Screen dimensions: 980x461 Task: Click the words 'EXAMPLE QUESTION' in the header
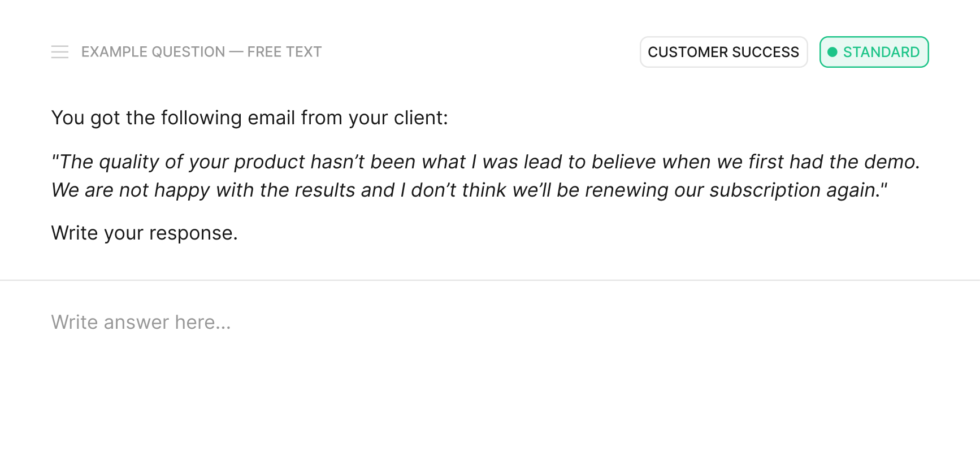click(x=153, y=52)
